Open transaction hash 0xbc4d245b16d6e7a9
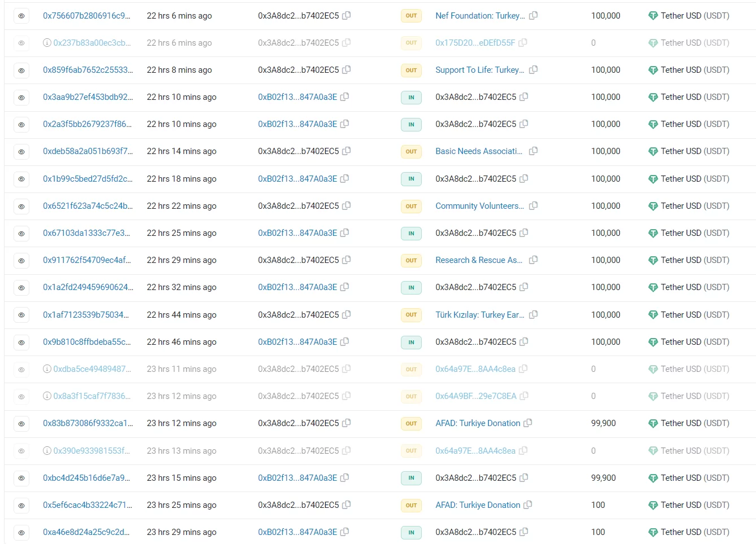756x544 pixels. (x=86, y=478)
